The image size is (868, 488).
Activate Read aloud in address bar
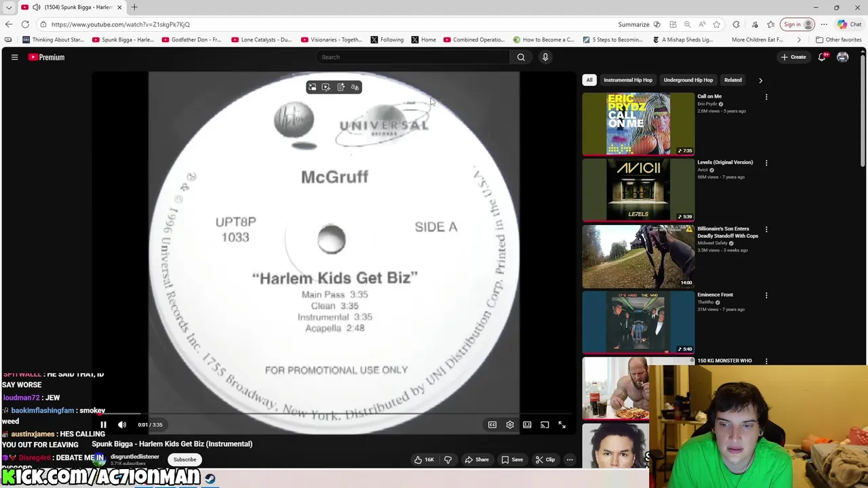pos(702,24)
